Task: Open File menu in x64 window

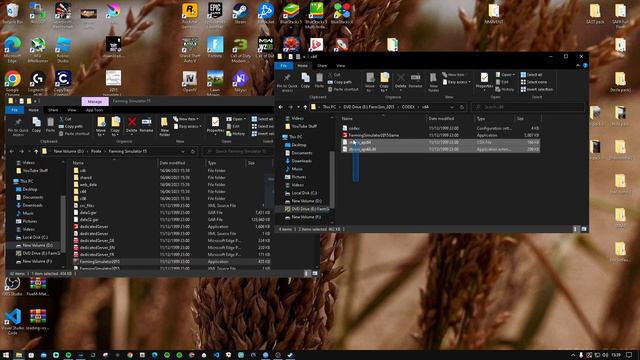Action: (x=284, y=65)
